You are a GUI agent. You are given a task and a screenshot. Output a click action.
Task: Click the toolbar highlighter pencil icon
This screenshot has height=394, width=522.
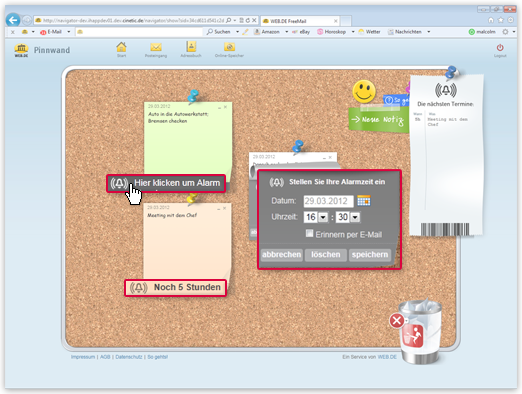click(x=245, y=32)
